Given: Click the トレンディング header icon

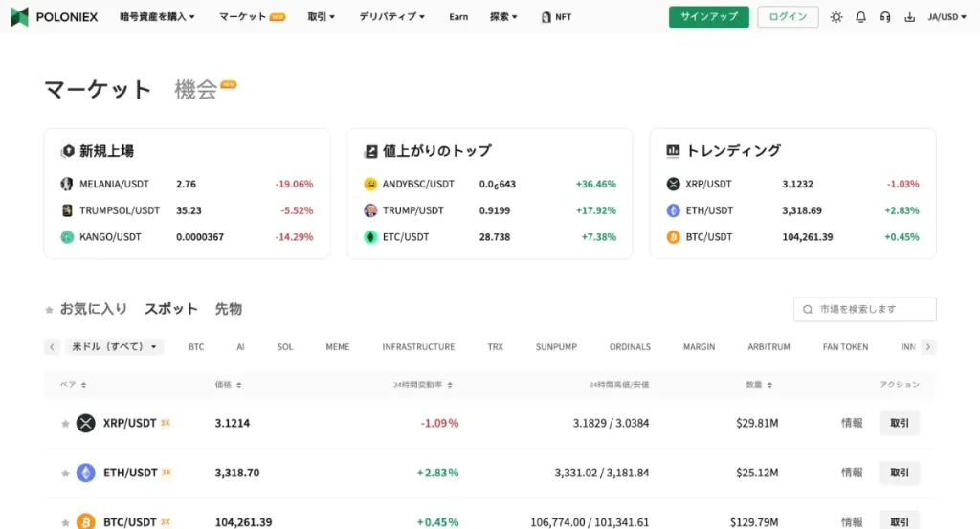Looking at the screenshot, I should (673, 150).
